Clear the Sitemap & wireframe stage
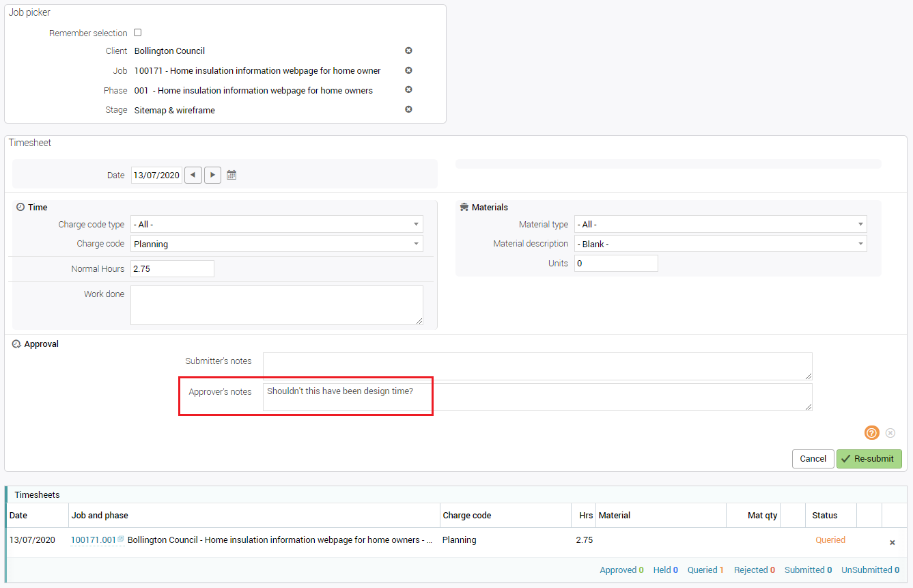Viewport: 913px width, 588px height. click(408, 109)
